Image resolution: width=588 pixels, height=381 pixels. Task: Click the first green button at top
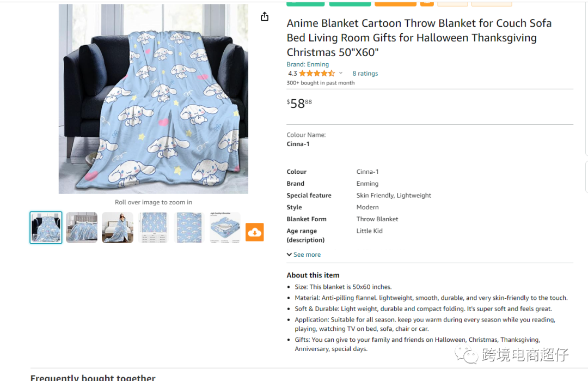pyautogui.click(x=305, y=3)
